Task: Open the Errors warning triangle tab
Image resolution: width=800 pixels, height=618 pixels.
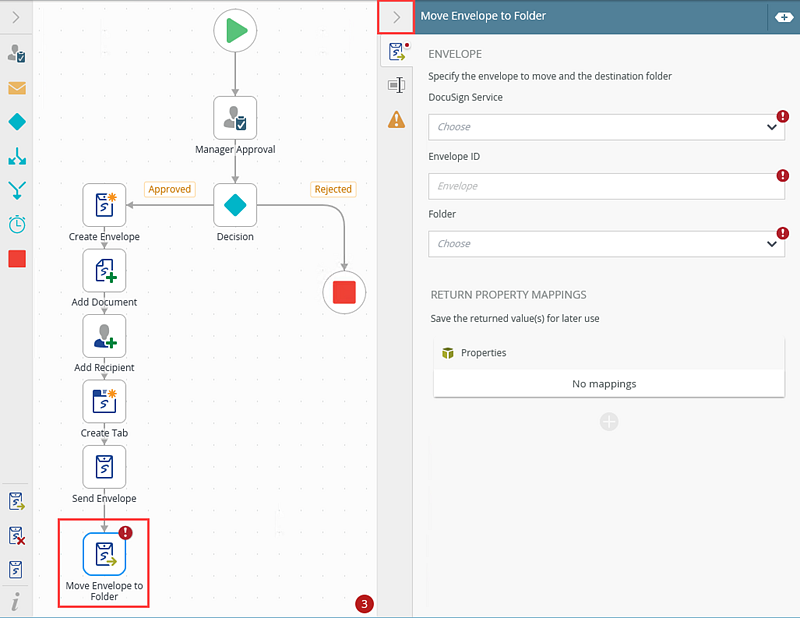Action: tap(397, 120)
